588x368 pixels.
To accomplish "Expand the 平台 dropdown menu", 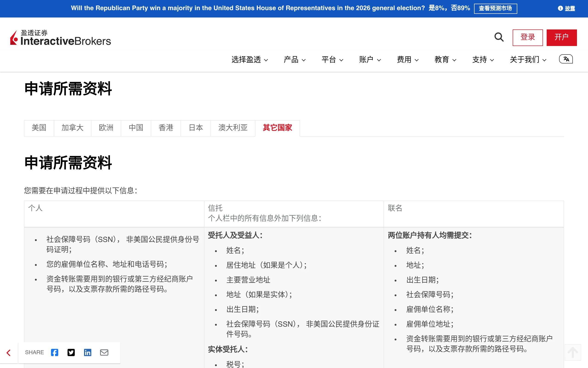I will point(332,60).
